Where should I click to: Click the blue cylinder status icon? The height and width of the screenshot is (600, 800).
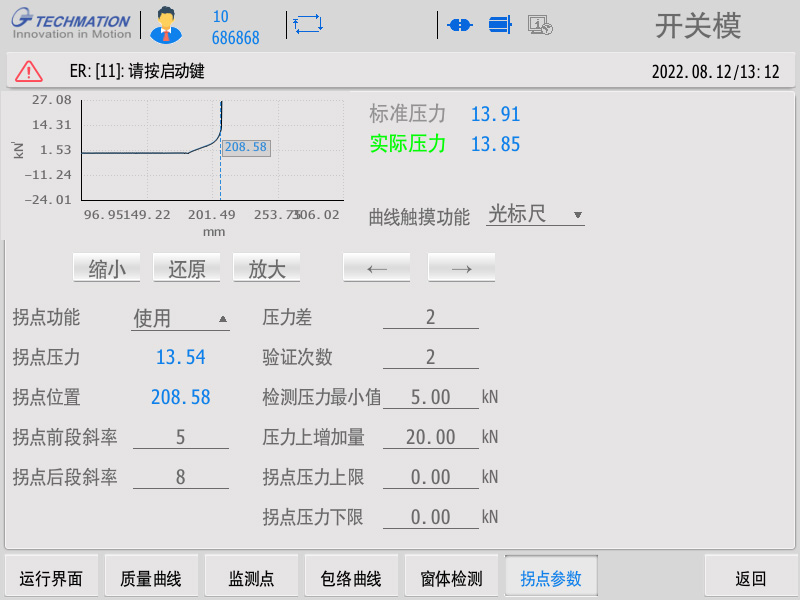500,26
